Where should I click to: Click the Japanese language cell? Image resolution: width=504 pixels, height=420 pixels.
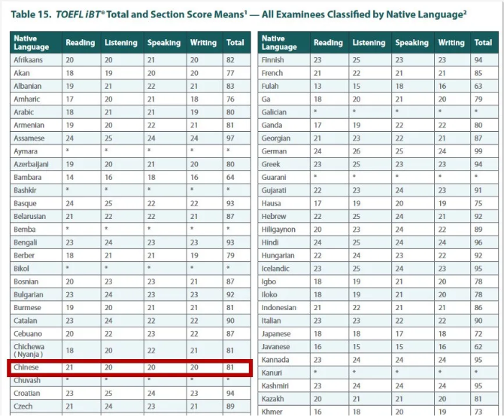[284, 333]
